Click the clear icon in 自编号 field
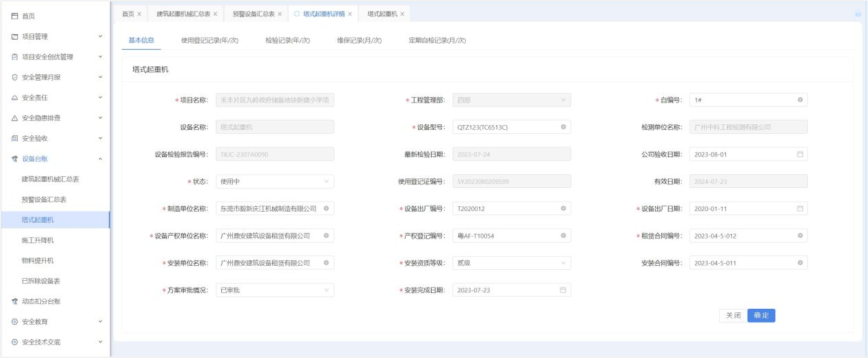The height and width of the screenshot is (358, 868). pyautogui.click(x=800, y=100)
